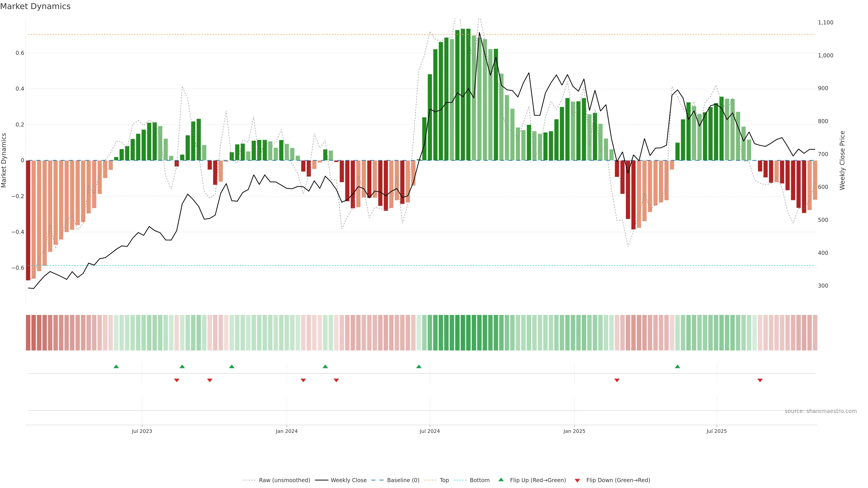Toggle the Weekly Close legend entry
This screenshot has width=868, height=488.
(348, 480)
